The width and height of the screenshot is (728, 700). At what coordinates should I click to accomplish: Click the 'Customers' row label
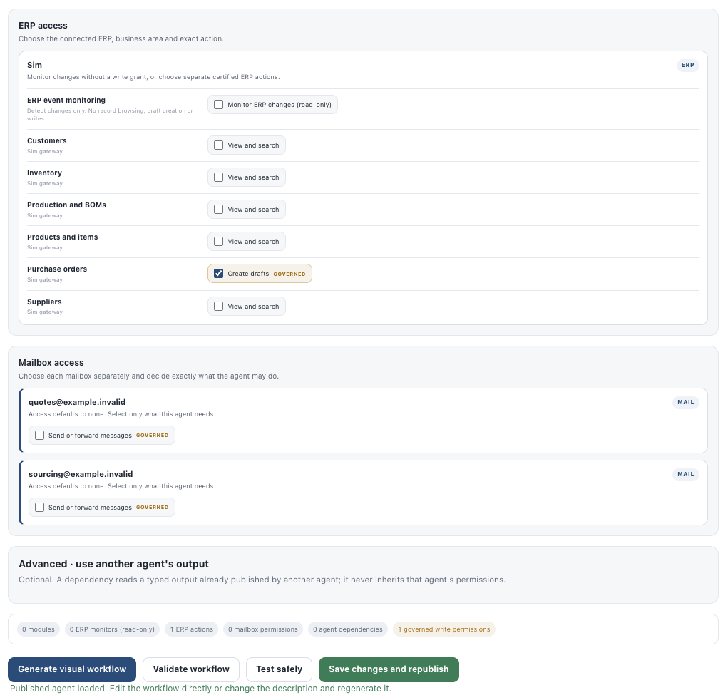pyautogui.click(x=47, y=140)
